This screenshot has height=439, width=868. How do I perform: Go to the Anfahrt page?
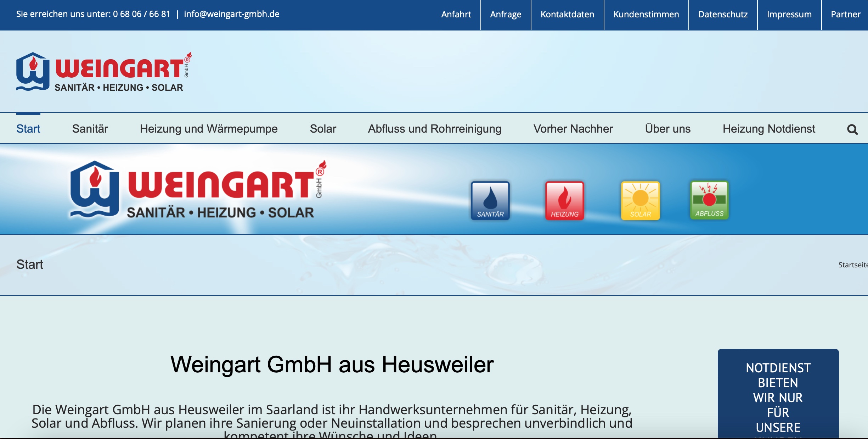click(x=456, y=15)
